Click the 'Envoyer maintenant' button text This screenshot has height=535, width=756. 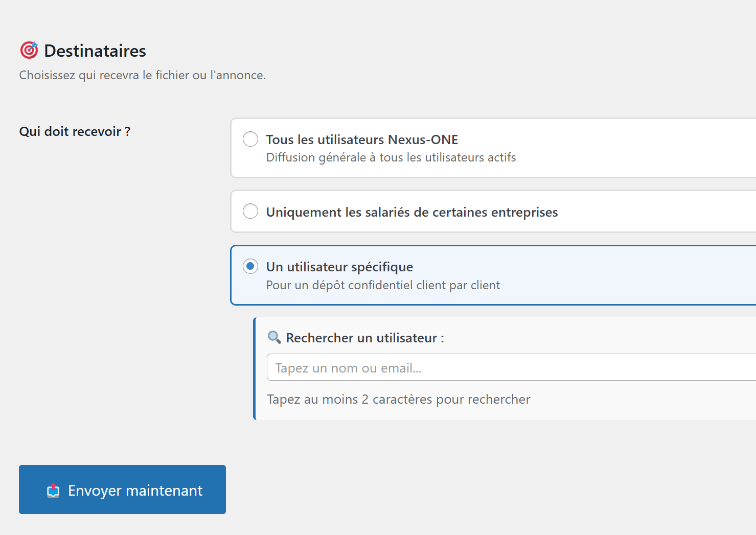click(x=135, y=491)
